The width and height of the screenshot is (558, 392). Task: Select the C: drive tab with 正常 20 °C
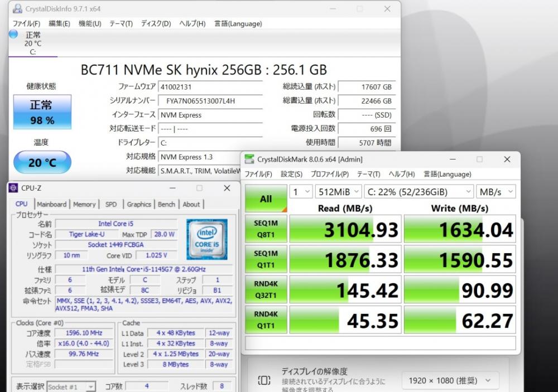(x=33, y=43)
